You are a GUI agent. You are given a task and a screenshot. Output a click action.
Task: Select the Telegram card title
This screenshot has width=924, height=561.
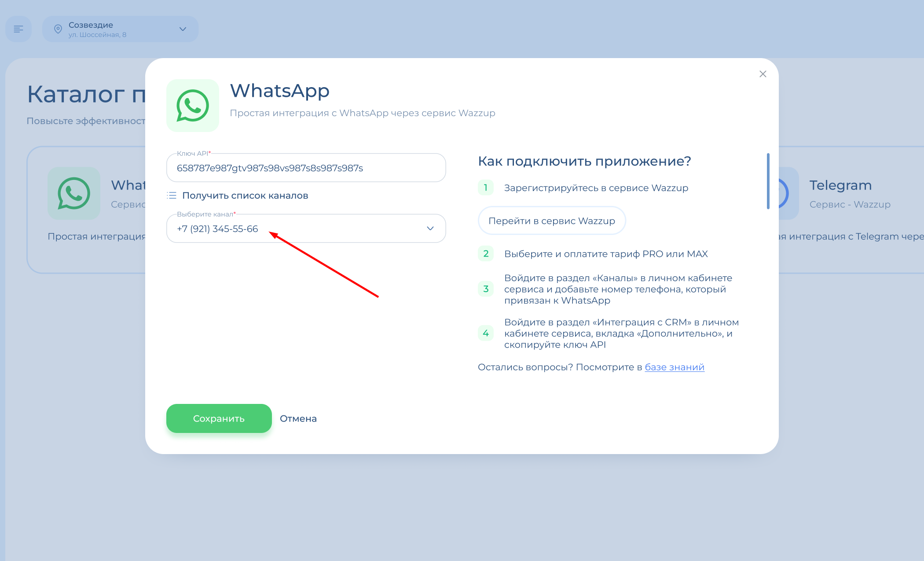coord(840,185)
